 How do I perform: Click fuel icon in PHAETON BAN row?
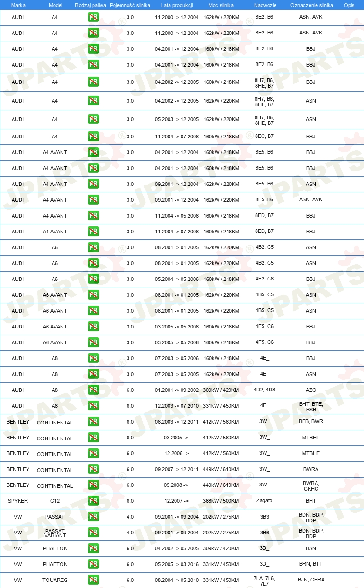pos(93,548)
